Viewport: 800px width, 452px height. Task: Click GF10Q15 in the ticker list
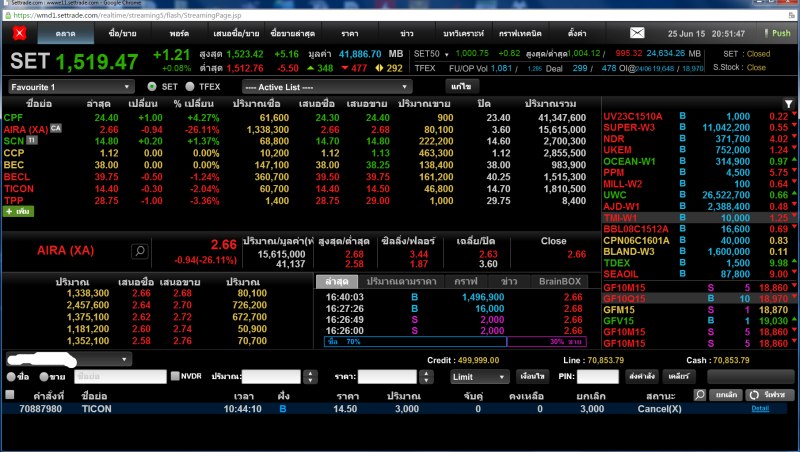pyautogui.click(x=624, y=298)
